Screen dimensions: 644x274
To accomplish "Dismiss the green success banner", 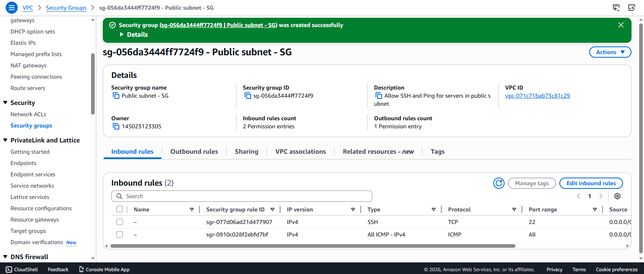I will pyautogui.click(x=621, y=25).
